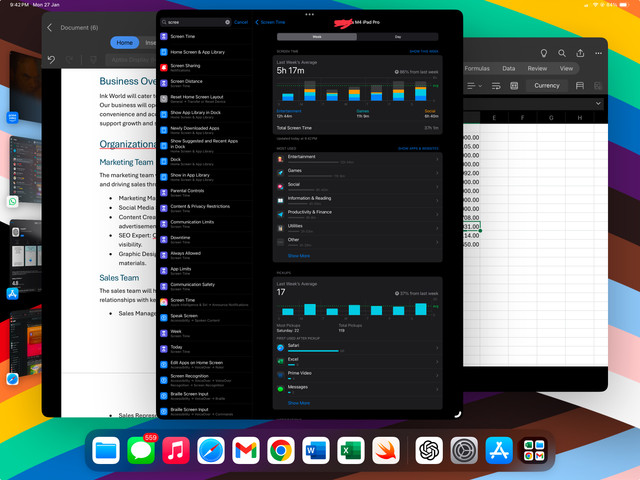Open the alignment dropdown in Excel toolbar
640x480 pixels.
[x=474, y=86]
